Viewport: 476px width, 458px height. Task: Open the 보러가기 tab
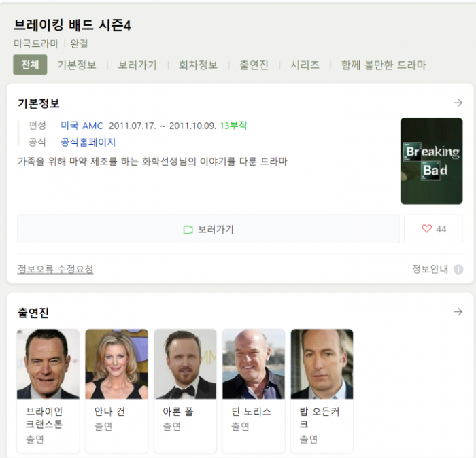[137, 65]
